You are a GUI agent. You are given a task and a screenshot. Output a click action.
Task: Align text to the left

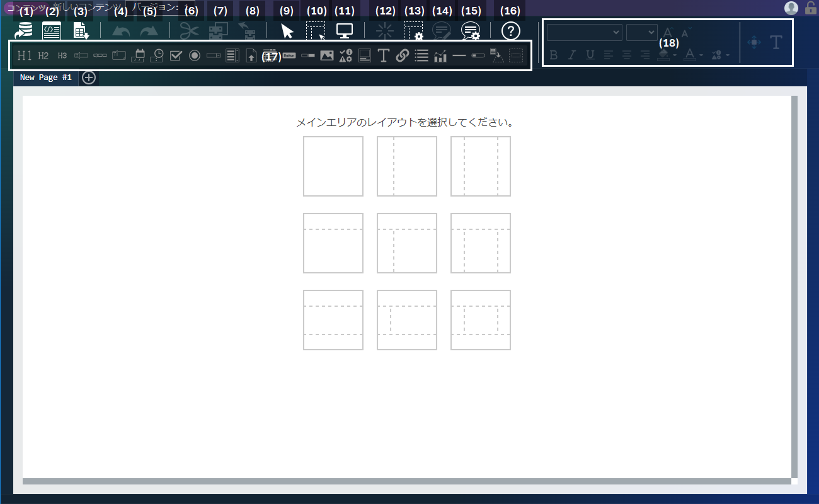point(608,55)
